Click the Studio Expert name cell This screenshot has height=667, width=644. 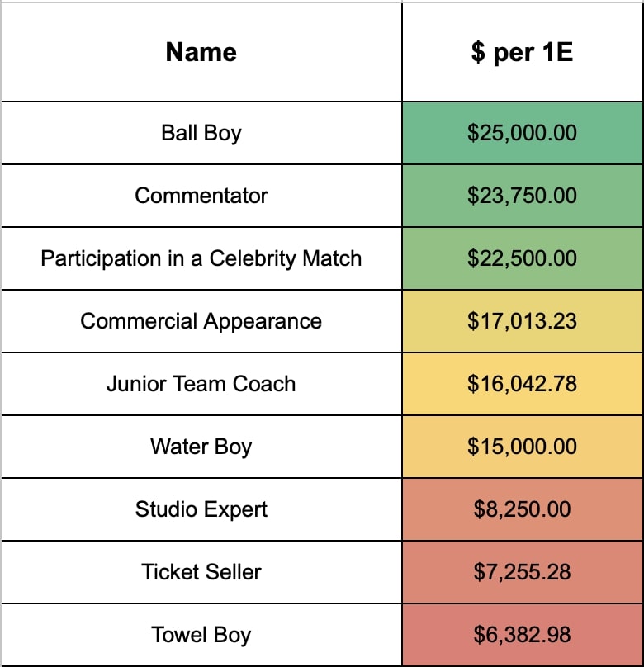point(201,509)
